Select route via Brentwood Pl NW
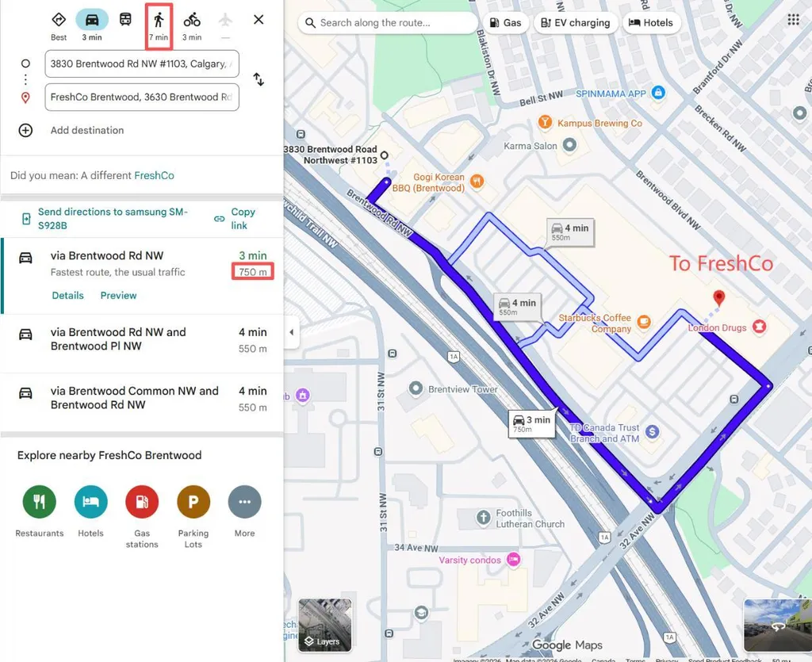The image size is (812, 662). click(x=142, y=340)
